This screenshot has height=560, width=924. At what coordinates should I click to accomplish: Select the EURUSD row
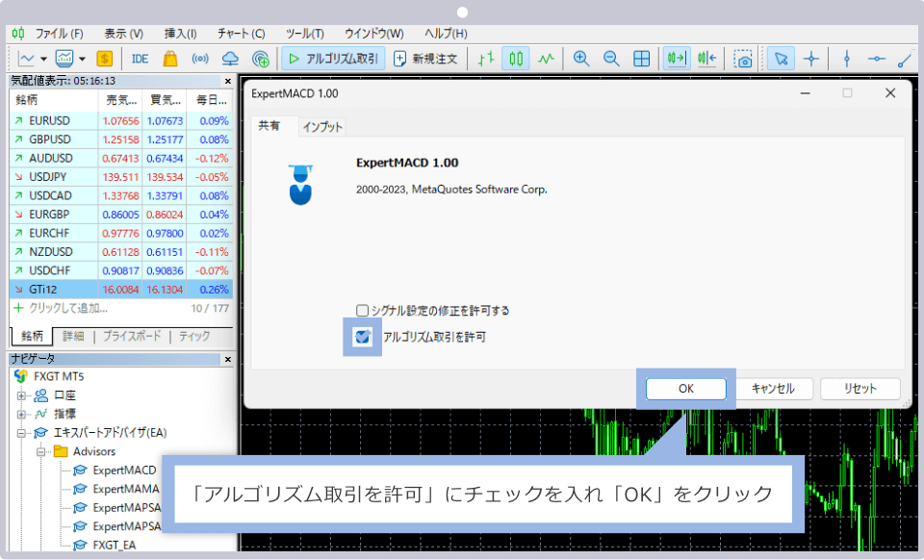(121, 120)
